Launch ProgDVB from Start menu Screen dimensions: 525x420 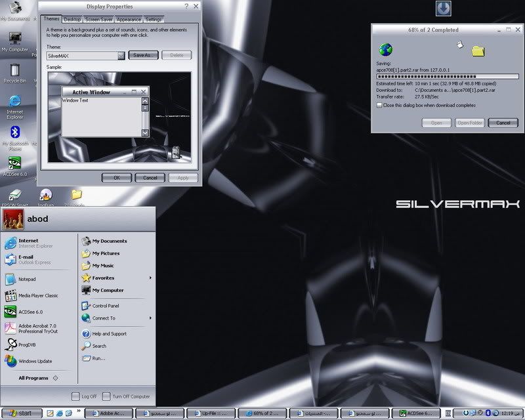pos(21,345)
